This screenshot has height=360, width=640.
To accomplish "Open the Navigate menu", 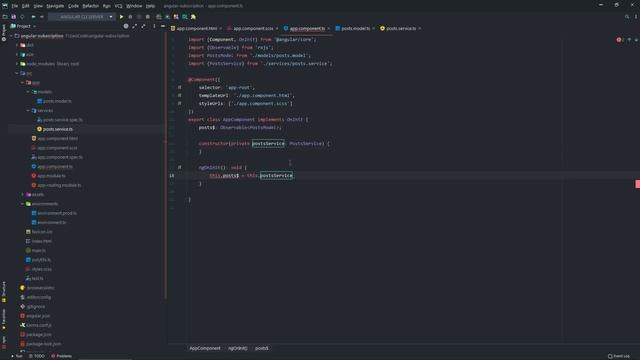I will coord(55,6).
